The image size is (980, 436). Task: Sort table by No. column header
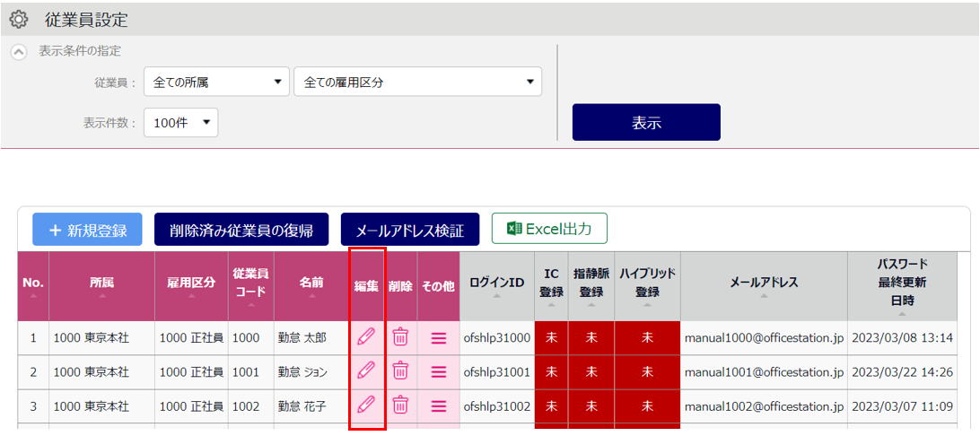33,286
